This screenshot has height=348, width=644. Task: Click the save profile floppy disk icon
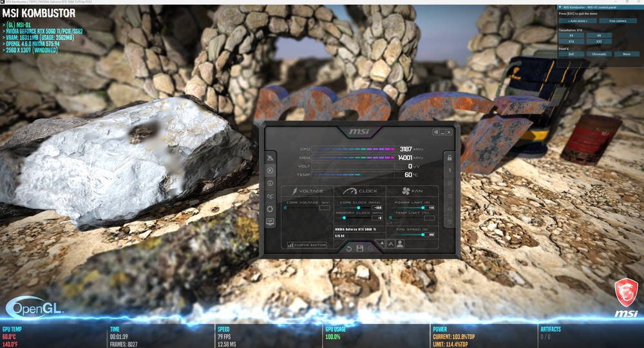coord(360,248)
